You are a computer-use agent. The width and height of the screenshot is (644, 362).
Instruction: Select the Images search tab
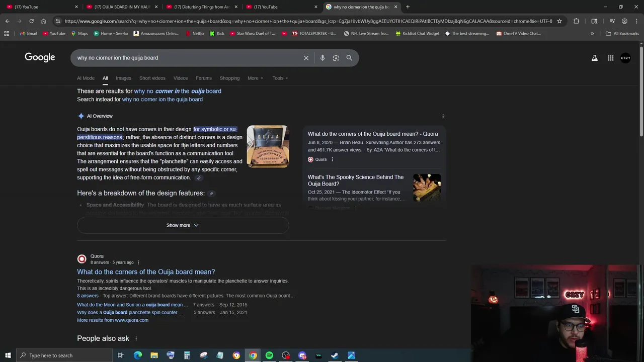tap(123, 78)
